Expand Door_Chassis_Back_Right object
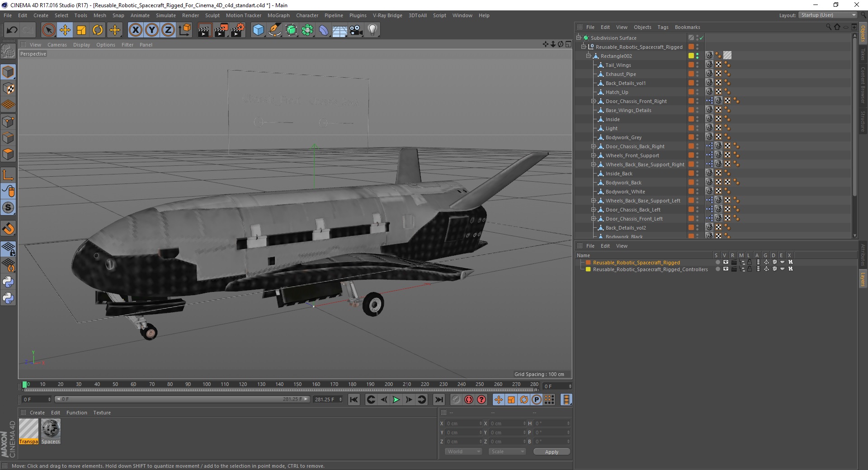868x470 pixels. 594,146
